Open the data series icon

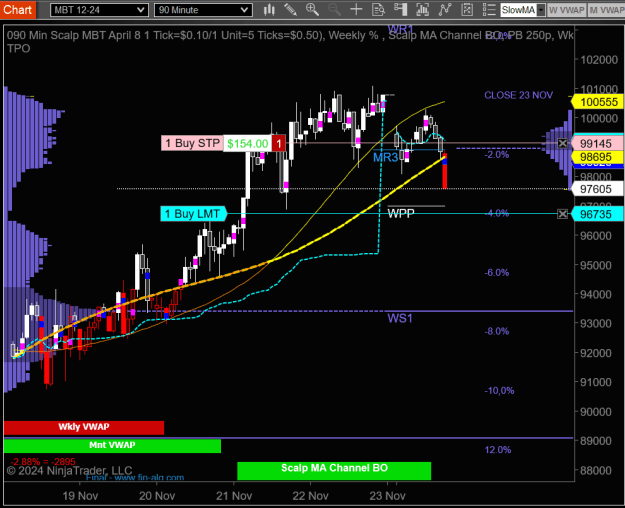click(x=422, y=10)
